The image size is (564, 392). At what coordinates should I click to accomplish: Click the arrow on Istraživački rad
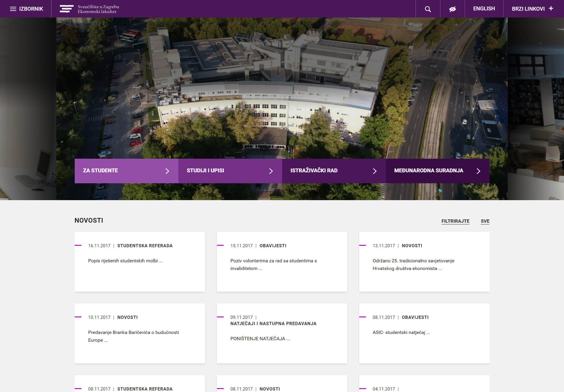[x=374, y=171]
